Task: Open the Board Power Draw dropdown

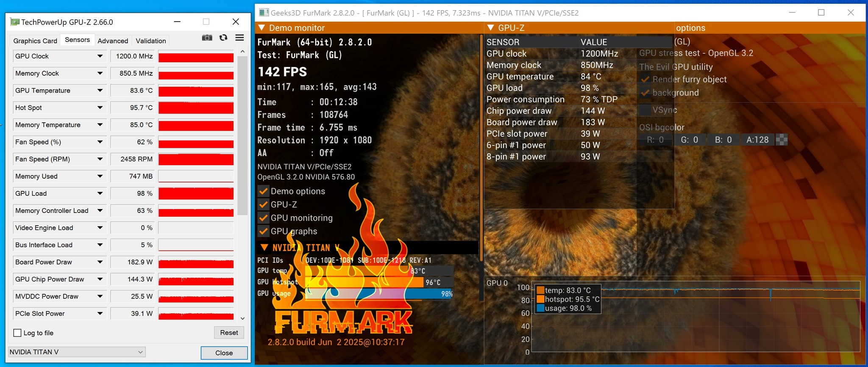Action: pyautogui.click(x=100, y=262)
